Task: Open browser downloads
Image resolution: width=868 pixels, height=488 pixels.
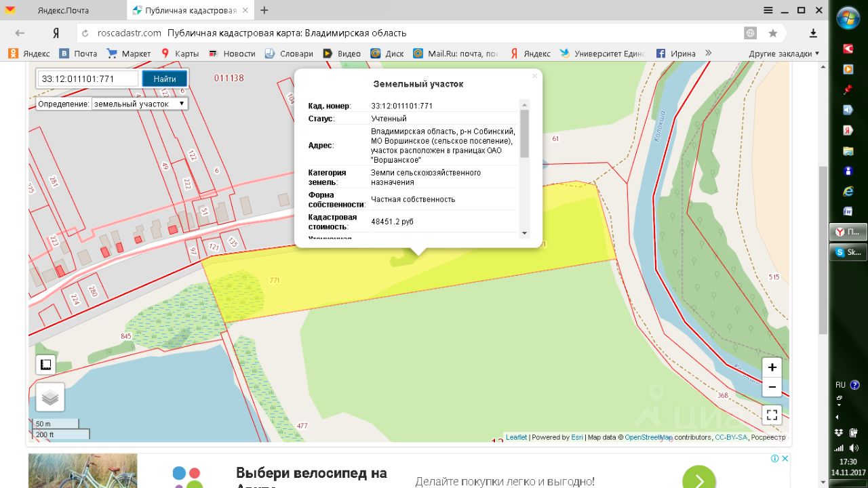Action: tap(813, 33)
